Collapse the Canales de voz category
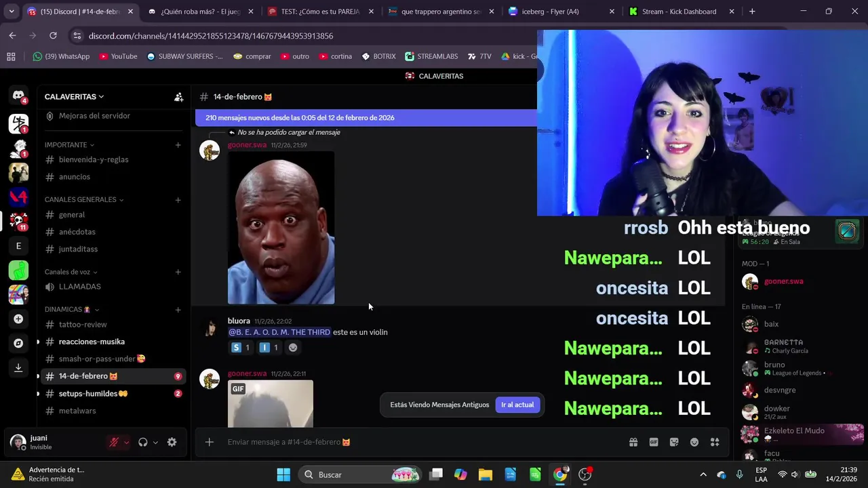The image size is (868, 488). (x=71, y=272)
